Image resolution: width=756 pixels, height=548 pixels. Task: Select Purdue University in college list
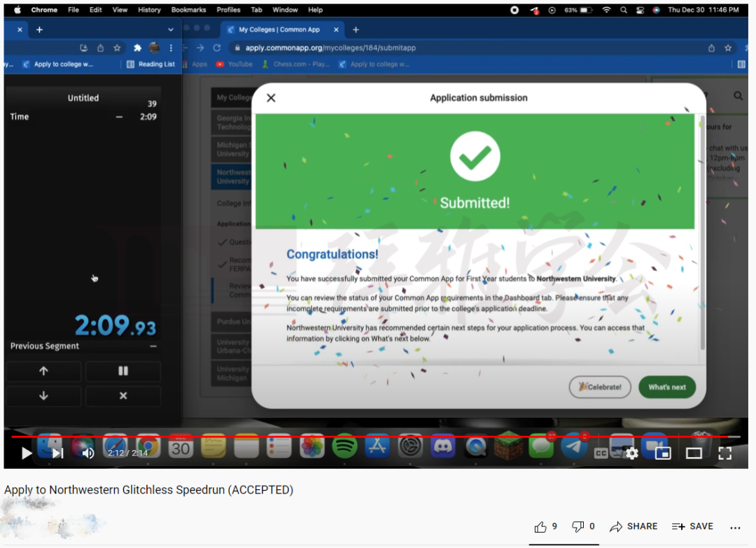(232, 321)
